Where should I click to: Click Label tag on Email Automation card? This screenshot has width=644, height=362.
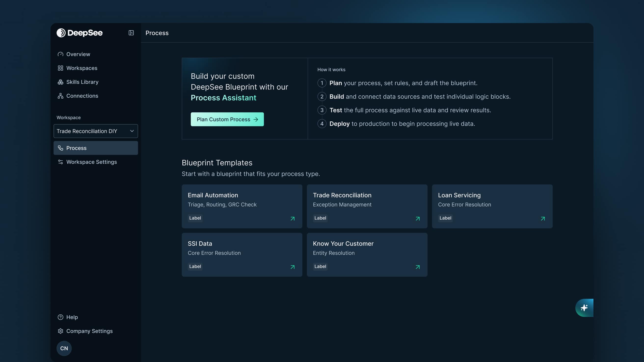(x=195, y=218)
